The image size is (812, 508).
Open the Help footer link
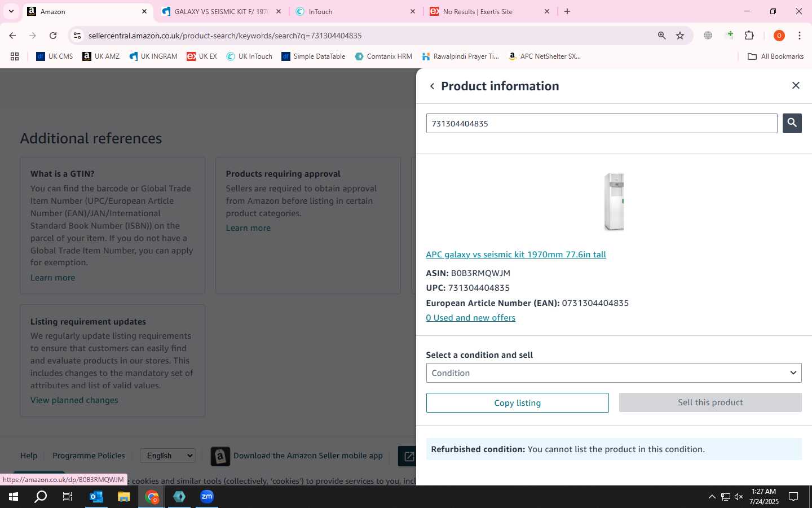pos(29,456)
